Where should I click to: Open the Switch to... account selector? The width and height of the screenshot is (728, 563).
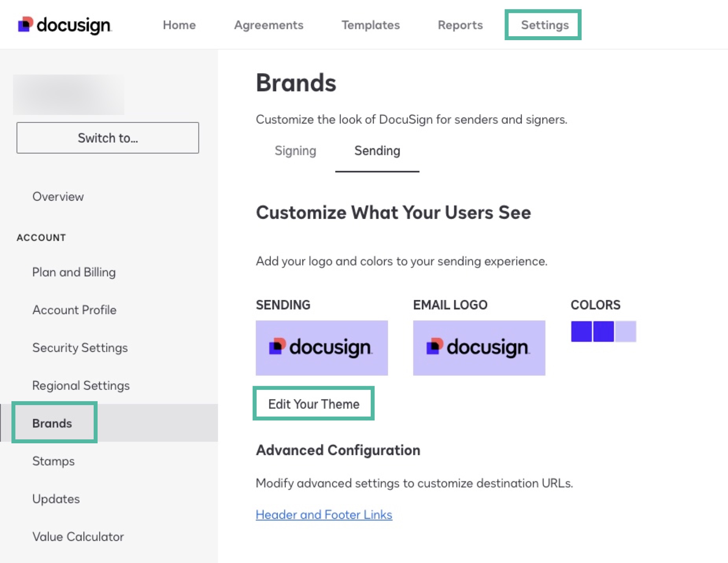coord(108,138)
